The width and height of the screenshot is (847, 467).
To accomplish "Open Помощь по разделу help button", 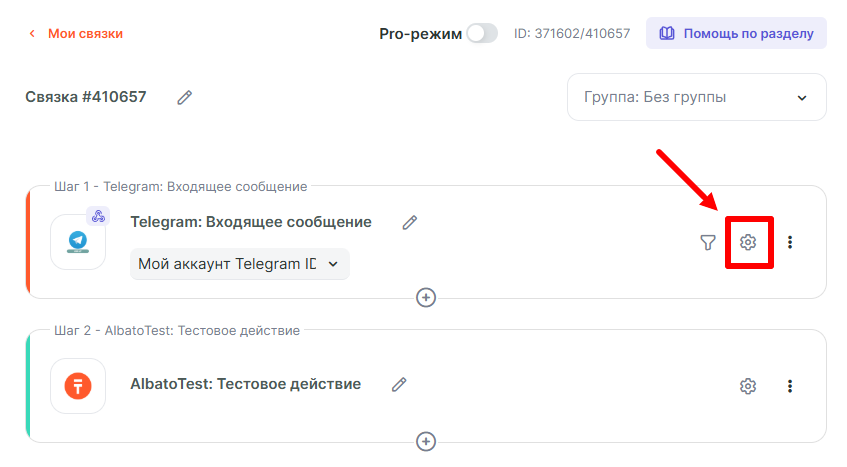I will tap(736, 33).
